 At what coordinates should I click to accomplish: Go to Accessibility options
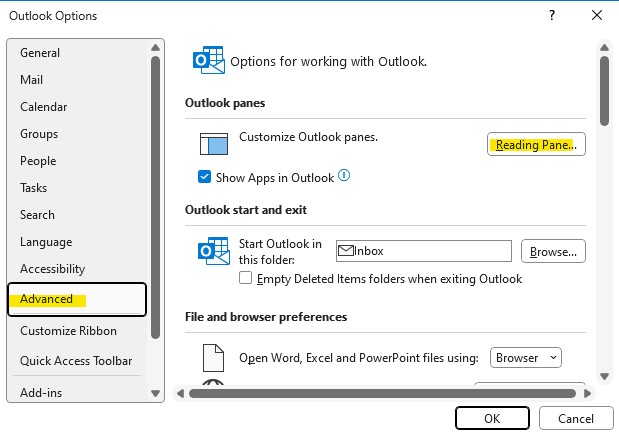(x=53, y=269)
